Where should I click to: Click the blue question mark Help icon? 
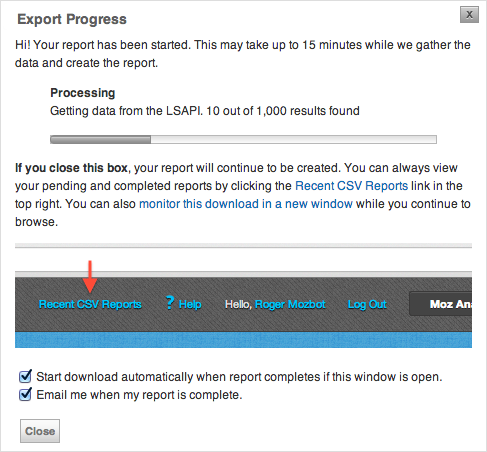coord(170,303)
